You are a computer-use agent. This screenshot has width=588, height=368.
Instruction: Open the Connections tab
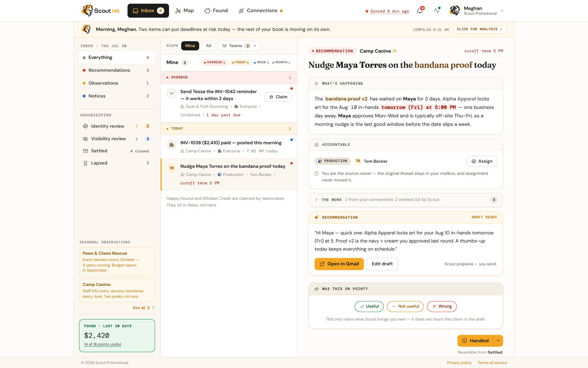(x=261, y=11)
